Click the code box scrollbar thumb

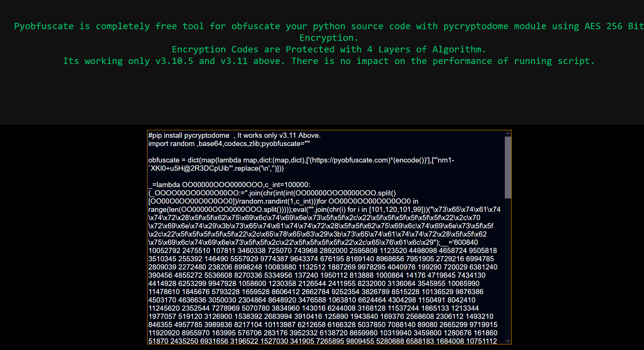coord(508,167)
